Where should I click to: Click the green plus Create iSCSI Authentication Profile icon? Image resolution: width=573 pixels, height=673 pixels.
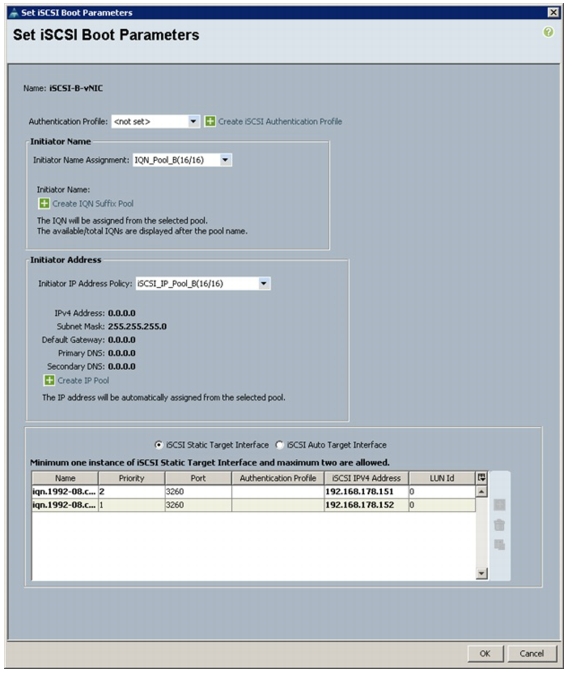tap(210, 121)
